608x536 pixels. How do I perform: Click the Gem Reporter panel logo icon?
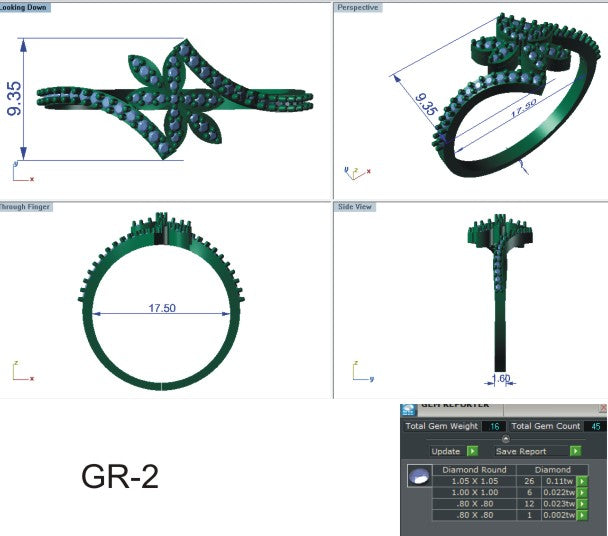point(408,410)
